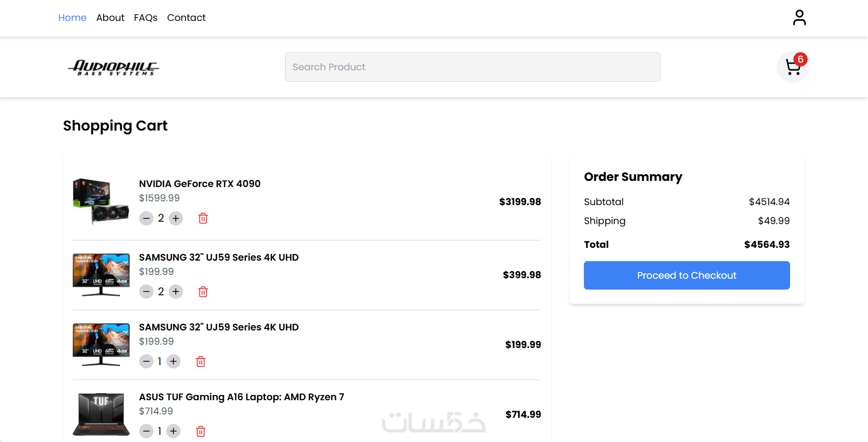Navigate to the Contact page
868x442 pixels.
[186, 18]
